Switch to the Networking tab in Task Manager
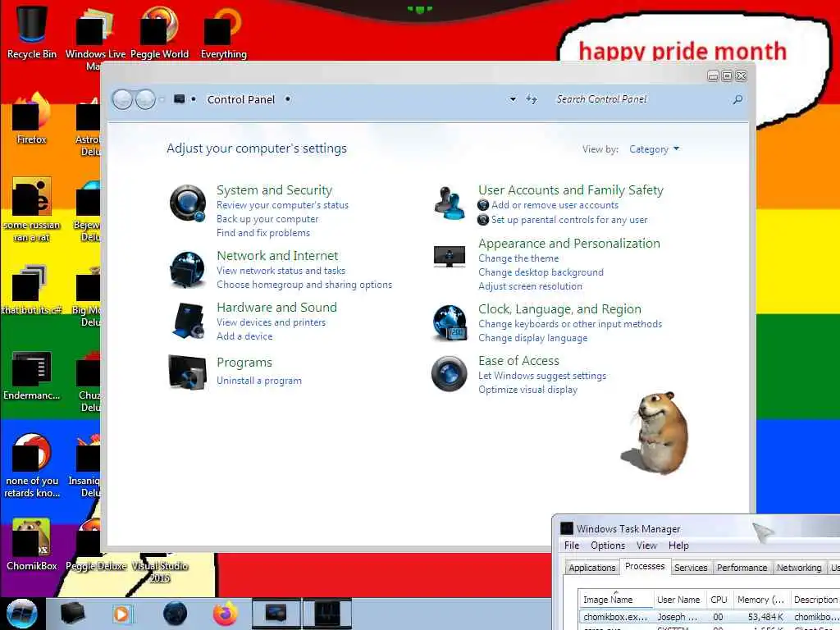Image resolution: width=840 pixels, height=630 pixels. pos(799,568)
